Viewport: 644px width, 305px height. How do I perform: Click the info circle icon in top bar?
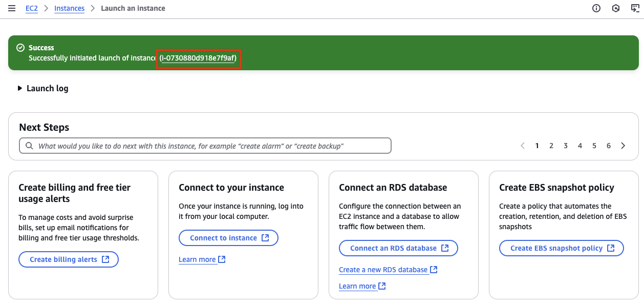click(596, 8)
